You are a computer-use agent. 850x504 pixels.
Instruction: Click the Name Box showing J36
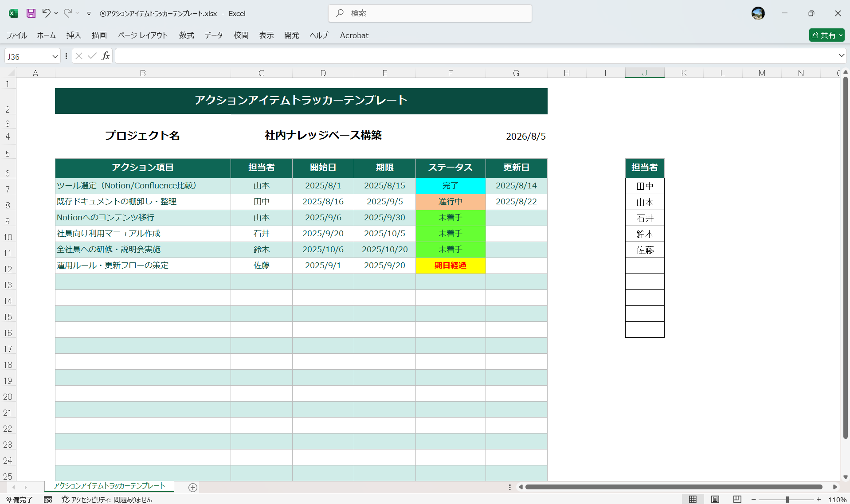point(27,57)
